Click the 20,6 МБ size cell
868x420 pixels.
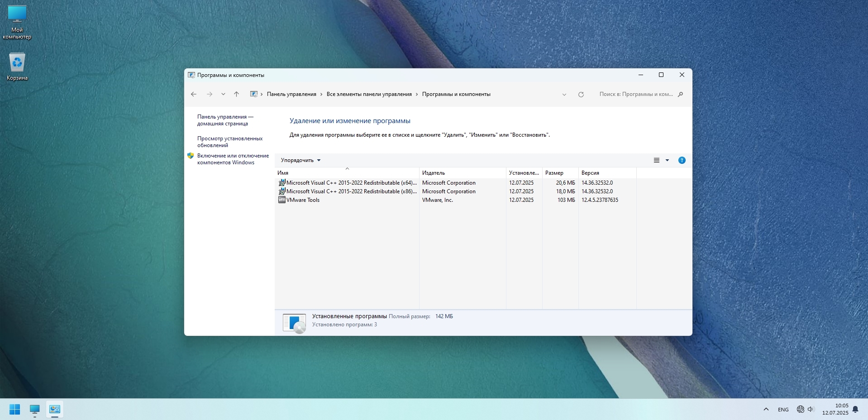[x=565, y=183]
